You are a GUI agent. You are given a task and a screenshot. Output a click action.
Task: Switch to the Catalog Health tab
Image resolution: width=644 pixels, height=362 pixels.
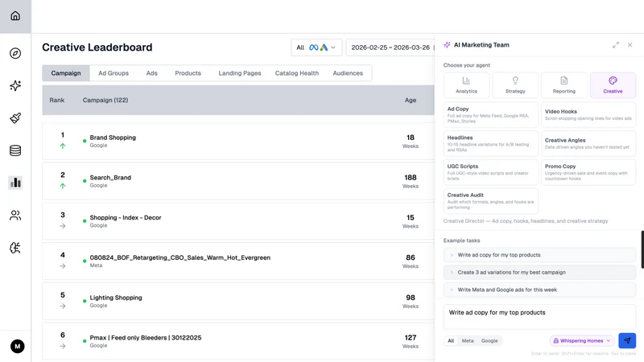pos(296,73)
